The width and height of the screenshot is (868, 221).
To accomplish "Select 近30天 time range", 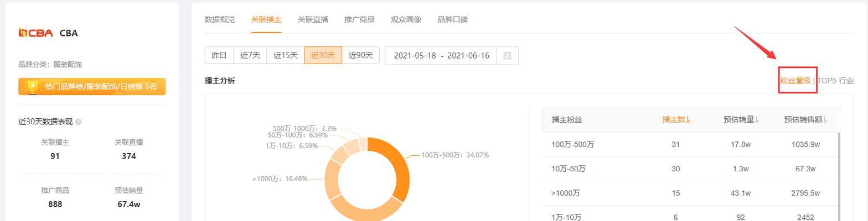I will click(x=323, y=55).
